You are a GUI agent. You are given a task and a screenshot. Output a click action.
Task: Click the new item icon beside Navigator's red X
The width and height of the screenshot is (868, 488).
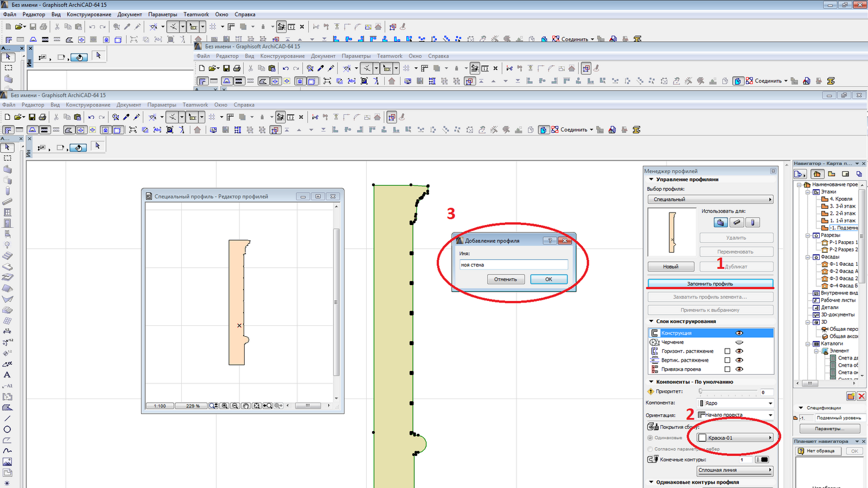(851, 396)
